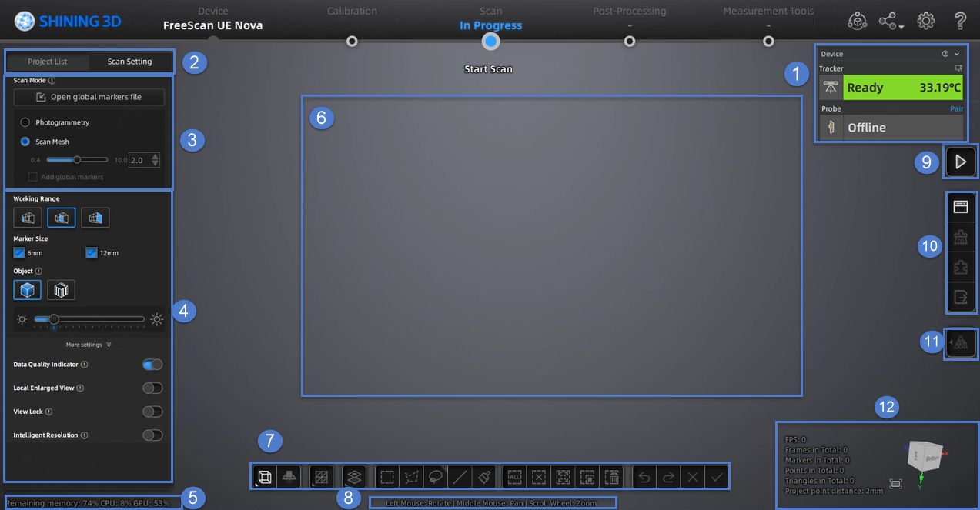Select the Photogrammetry radio button
The height and width of the screenshot is (510, 980).
25,122
